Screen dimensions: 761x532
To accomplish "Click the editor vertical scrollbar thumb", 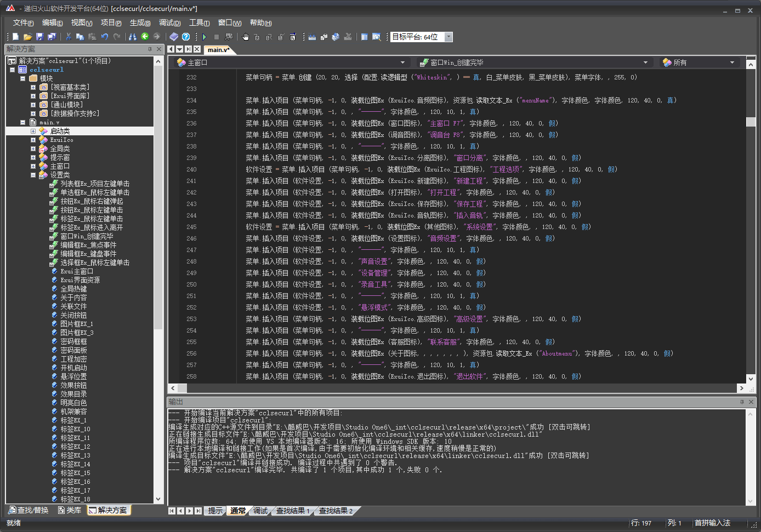I will click(x=751, y=122).
